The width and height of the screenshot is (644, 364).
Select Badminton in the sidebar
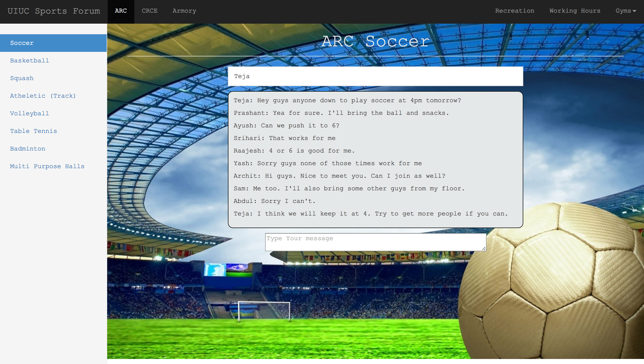28,149
